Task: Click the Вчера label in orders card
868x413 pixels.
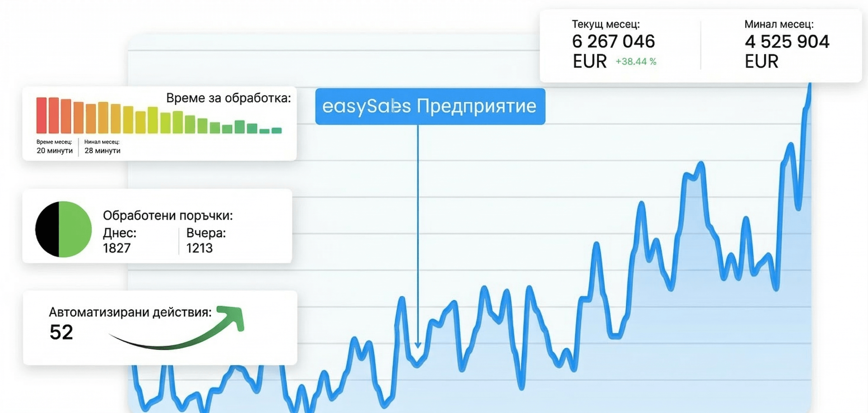Action: [206, 233]
